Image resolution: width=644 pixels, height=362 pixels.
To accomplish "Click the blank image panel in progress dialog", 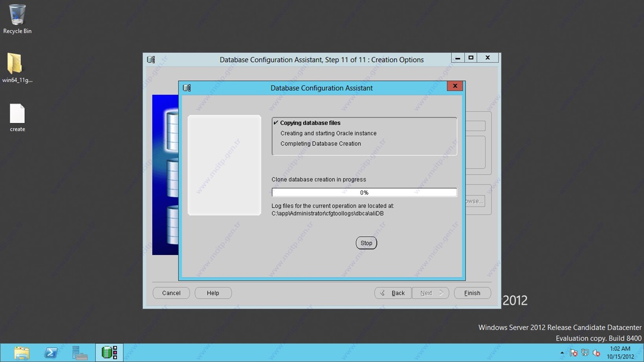I will coord(224,165).
